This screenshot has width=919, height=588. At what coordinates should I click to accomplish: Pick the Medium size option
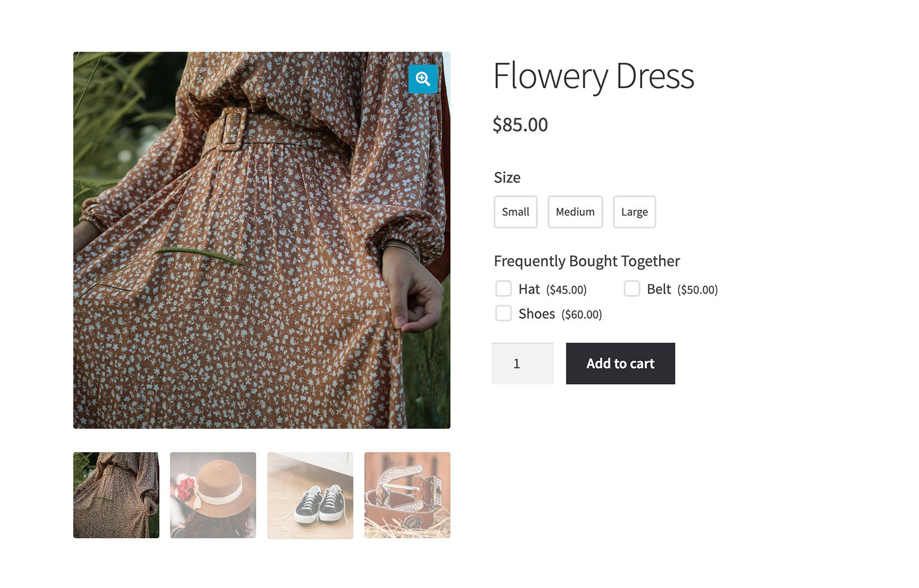click(x=575, y=212)
